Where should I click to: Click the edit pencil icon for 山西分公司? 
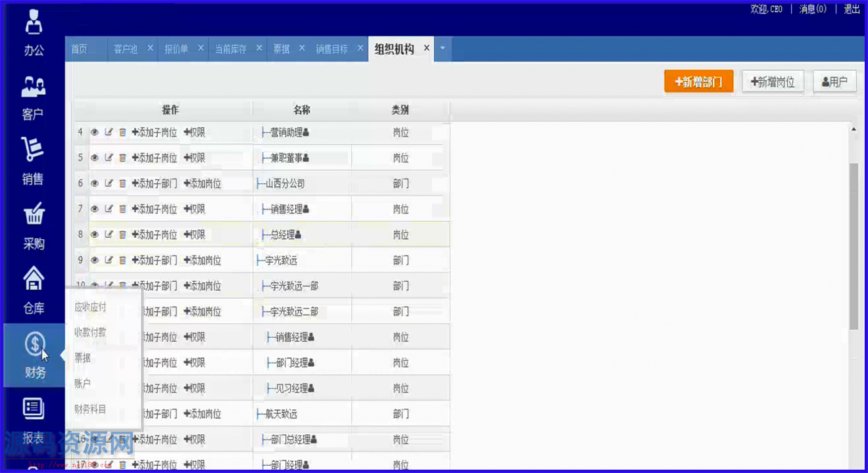(108, 184)
